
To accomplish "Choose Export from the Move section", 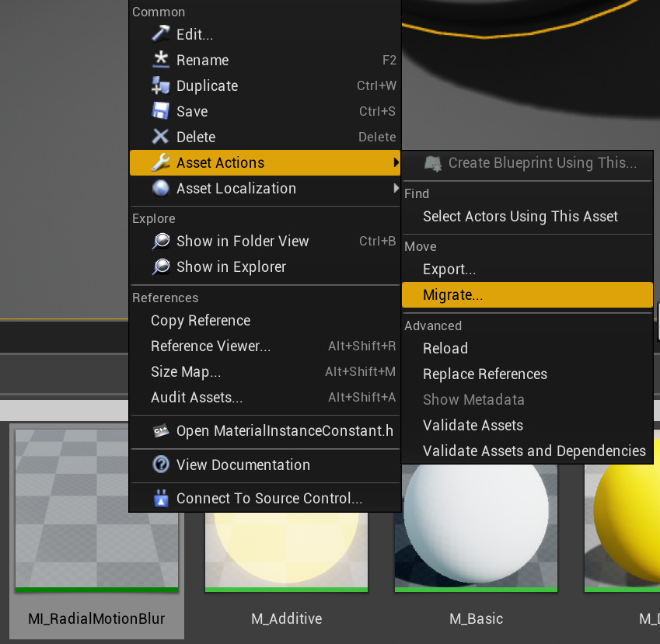I will [449, 269].
